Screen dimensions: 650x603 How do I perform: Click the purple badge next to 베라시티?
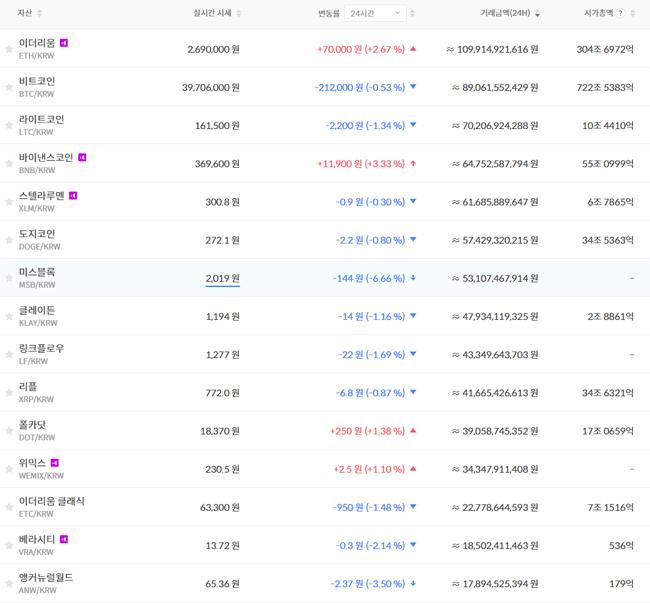click(64, 539)
